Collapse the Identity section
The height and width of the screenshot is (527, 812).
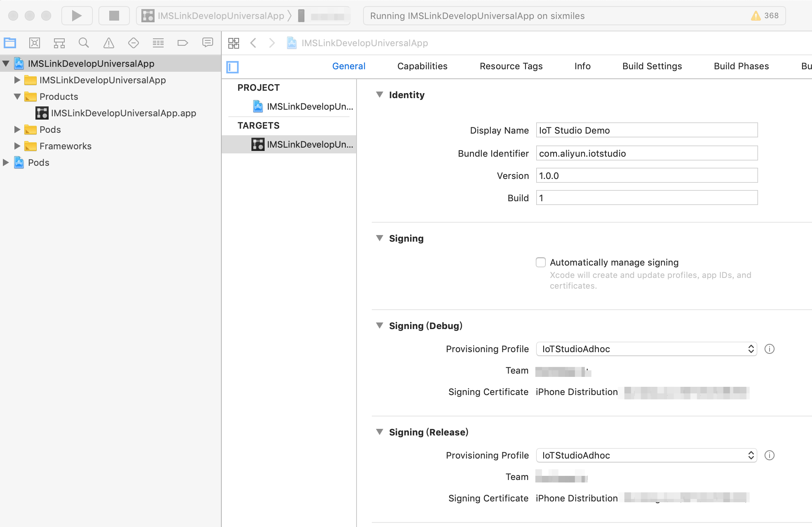[x=380, y=95]
